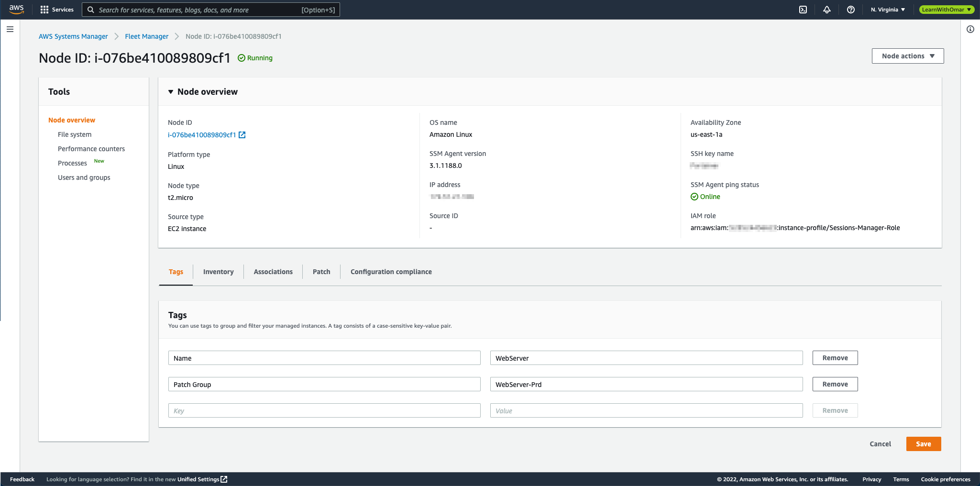Click the Running status indicator
This screenshot has width=980, height=486.
pos(255,58)
